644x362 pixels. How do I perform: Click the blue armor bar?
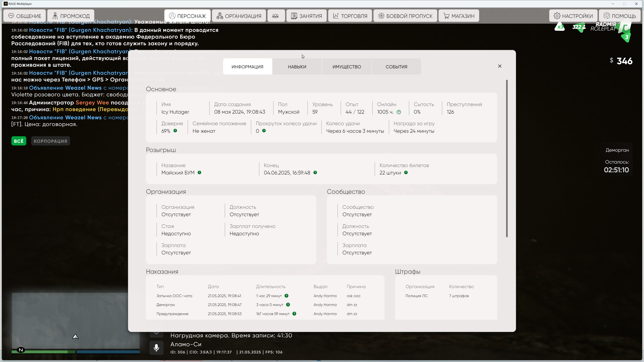[x=108, y=352]
